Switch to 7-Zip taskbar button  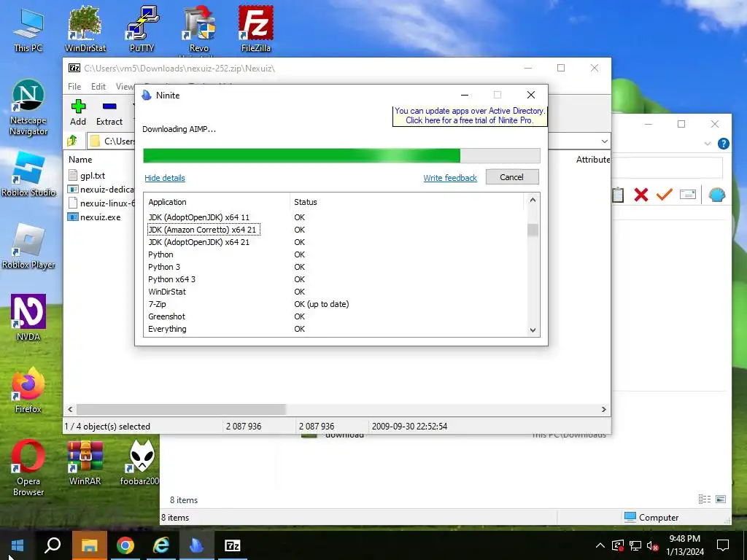tap(233, 545)
